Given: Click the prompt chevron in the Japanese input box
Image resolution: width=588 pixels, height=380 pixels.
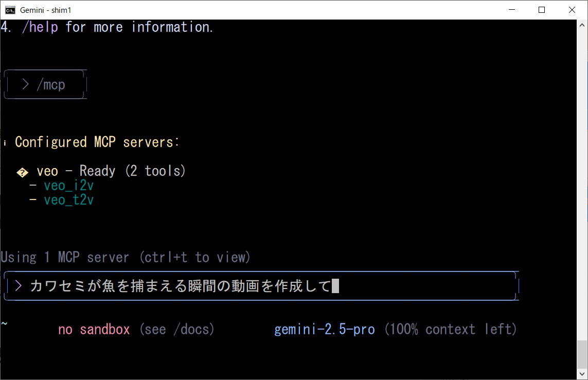Looking at the screenshot, I should point(19,286).
